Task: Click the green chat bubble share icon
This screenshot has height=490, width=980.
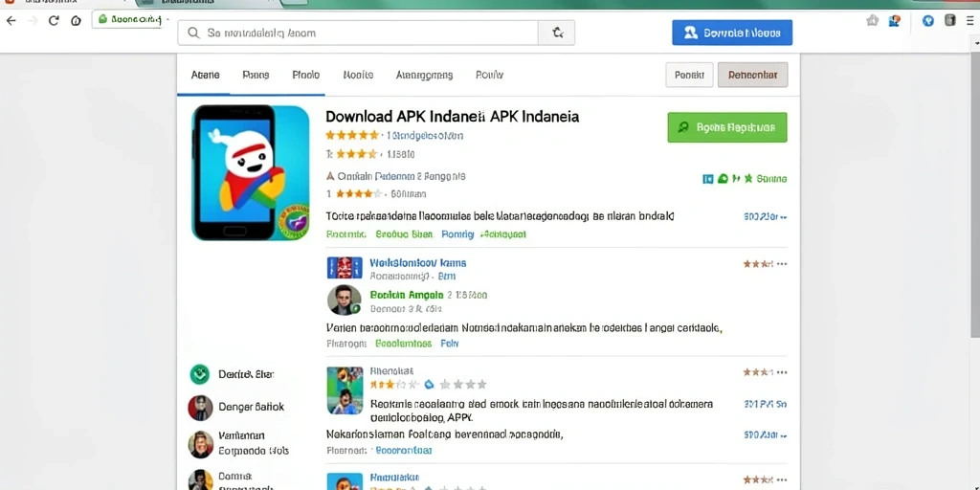Action: [723, 179]
